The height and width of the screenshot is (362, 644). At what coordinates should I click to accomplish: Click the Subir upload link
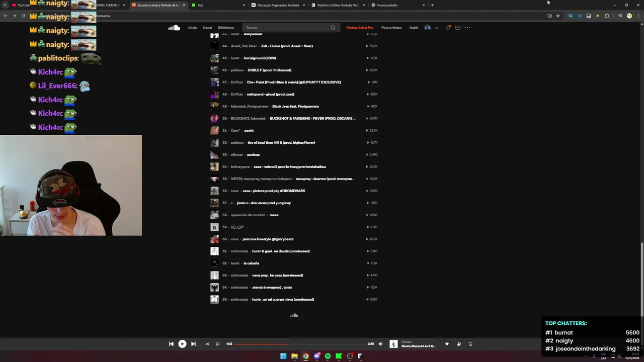coord(414,28)
